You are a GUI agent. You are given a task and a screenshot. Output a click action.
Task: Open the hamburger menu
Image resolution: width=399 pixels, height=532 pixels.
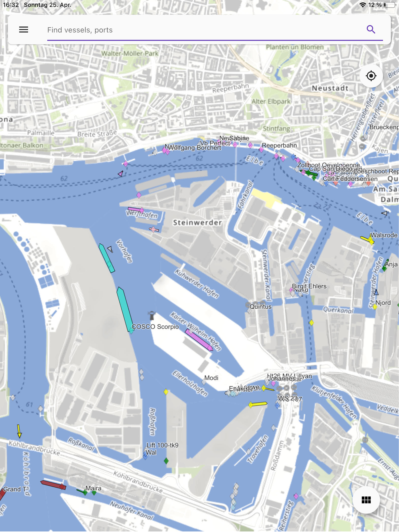[x=24, y=30]
